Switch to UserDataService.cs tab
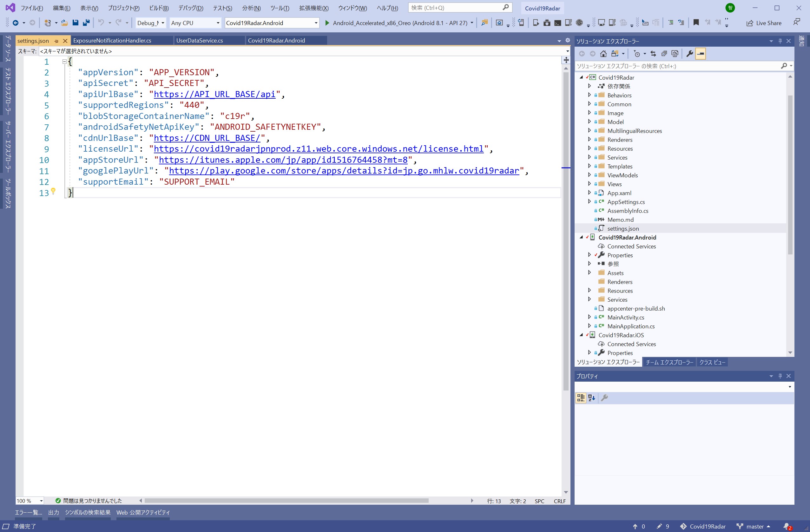The image size is (810, 532). [200, 41]
